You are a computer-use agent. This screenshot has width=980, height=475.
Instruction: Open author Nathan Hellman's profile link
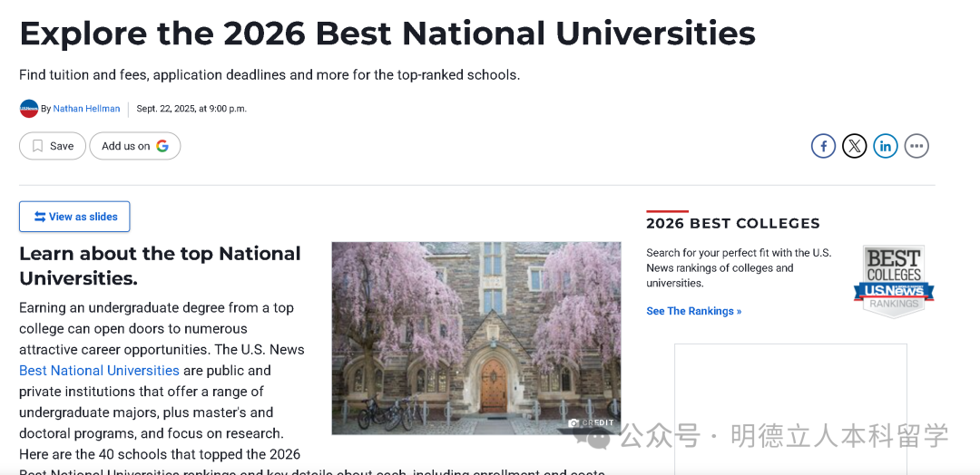pyautogui.click(x=86, y=109)
